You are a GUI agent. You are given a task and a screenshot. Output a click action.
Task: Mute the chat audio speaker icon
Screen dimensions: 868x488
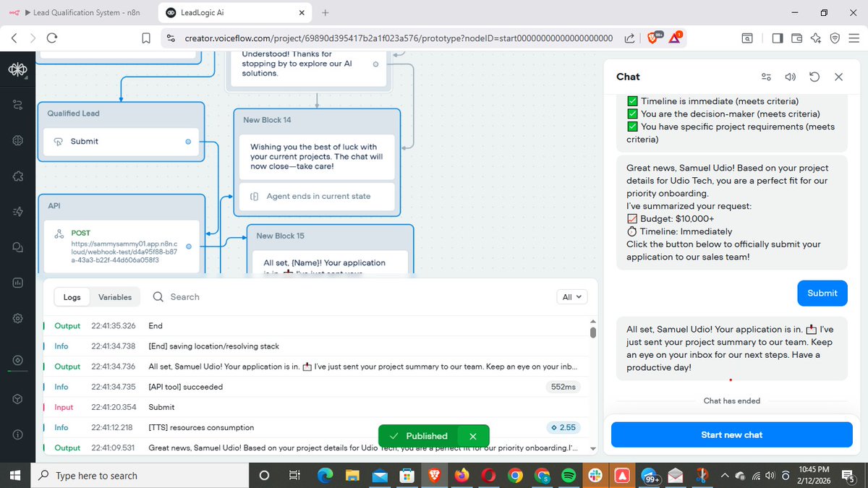[791, 77]
